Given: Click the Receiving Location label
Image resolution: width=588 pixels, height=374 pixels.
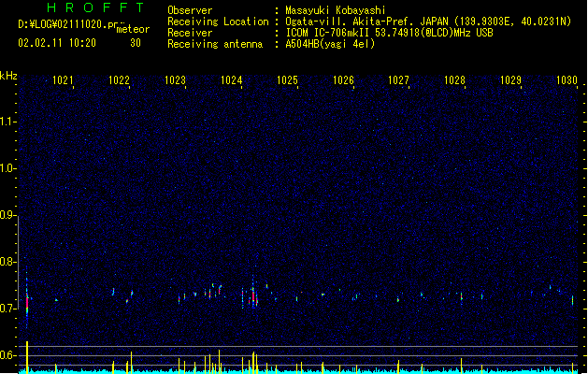Looking at the screenshot, I should pyautogui.click(x=218, y=22).
